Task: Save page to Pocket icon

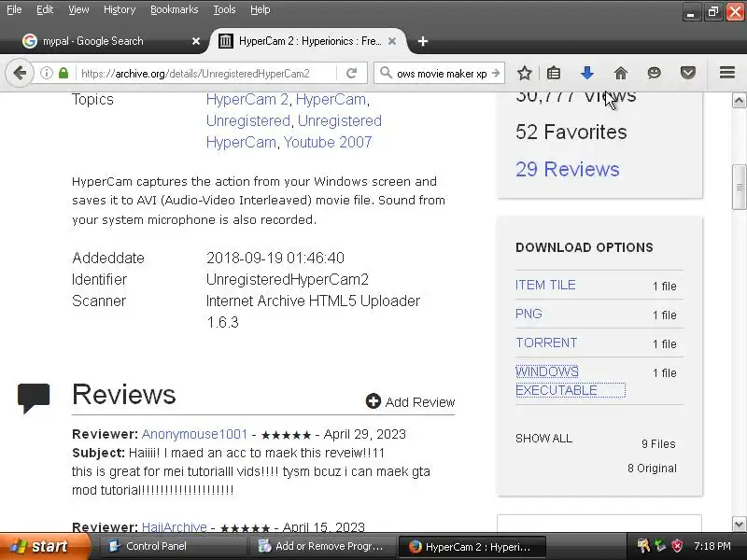Action: pyautogui.click(x=688, y=73)
